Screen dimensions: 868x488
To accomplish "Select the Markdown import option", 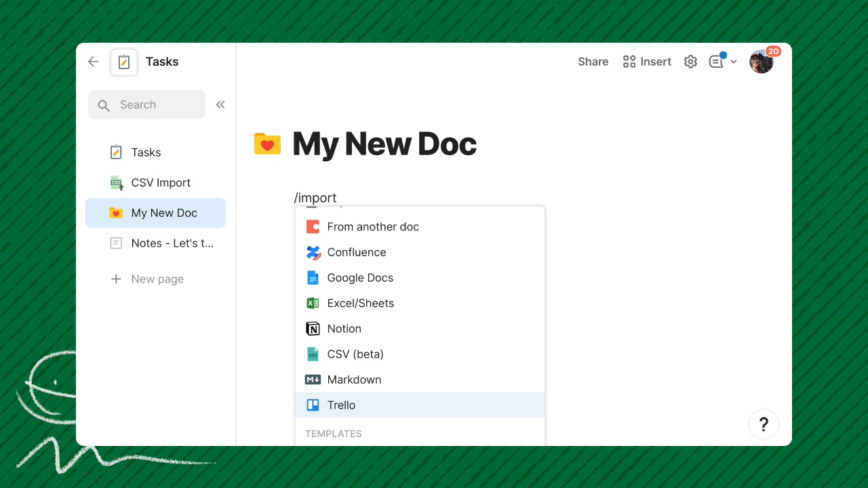I will 420,380.
